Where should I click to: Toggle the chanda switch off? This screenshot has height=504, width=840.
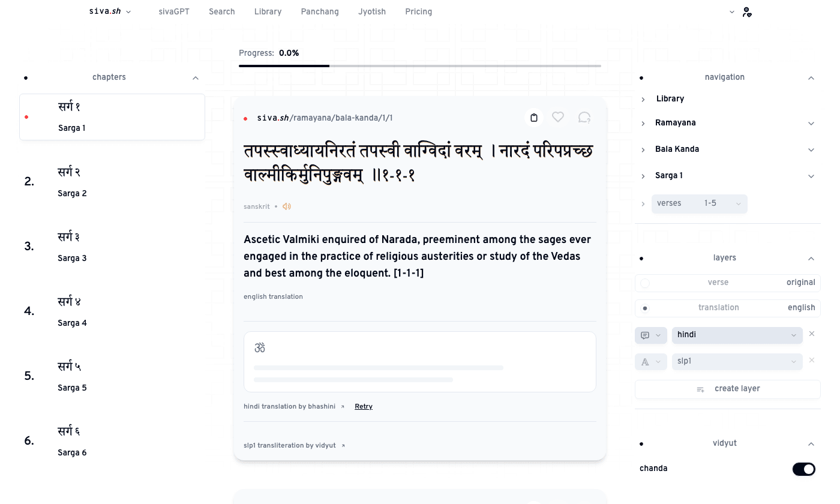(804, 469)
